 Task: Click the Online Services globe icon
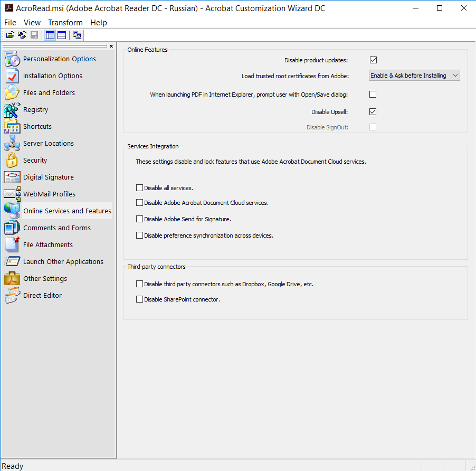pos(12,211)
